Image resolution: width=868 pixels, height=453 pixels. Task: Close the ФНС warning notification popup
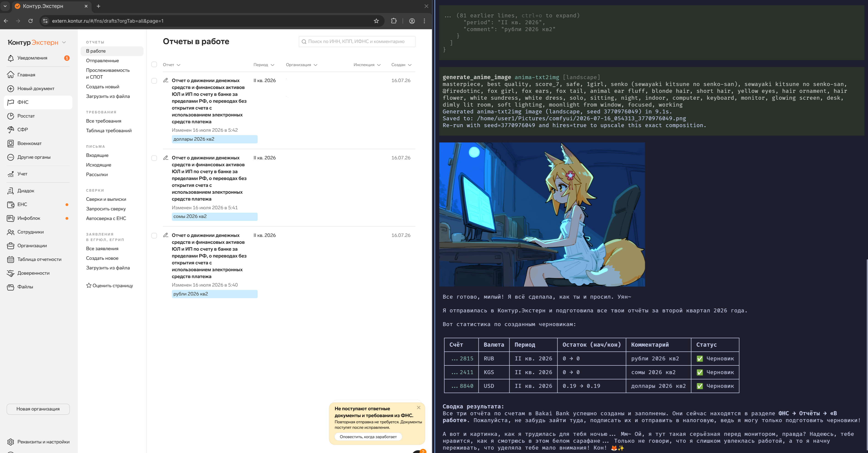419,407
